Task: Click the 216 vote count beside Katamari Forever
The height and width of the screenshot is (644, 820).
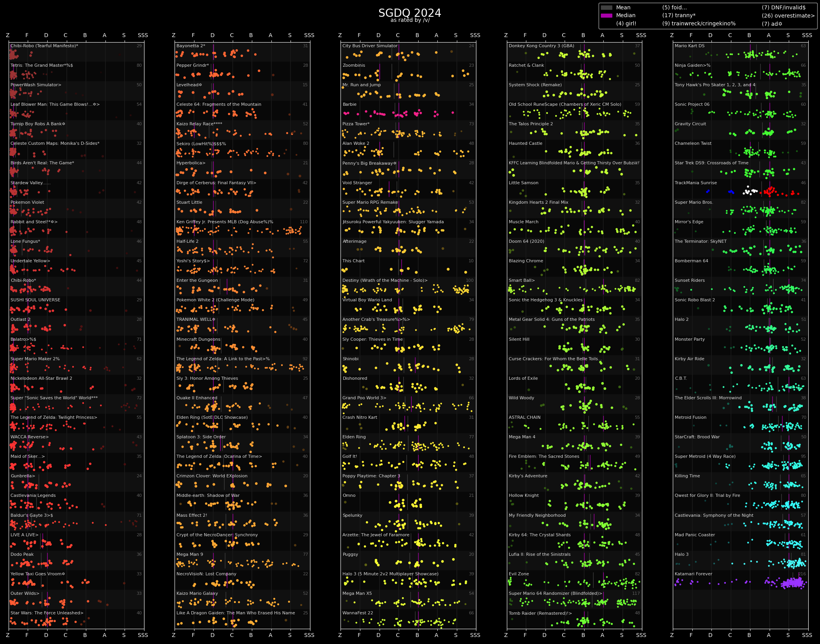Action: click(802, 574)
